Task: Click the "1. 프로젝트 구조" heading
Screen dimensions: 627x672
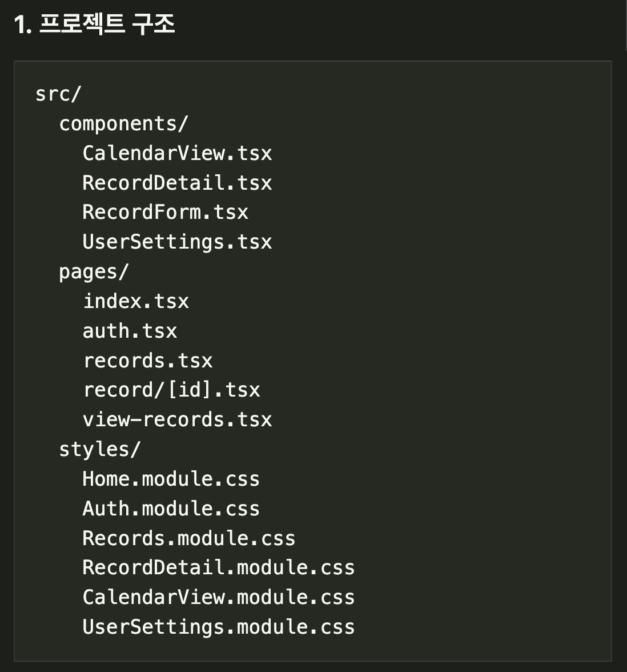Action: (95, 25)
